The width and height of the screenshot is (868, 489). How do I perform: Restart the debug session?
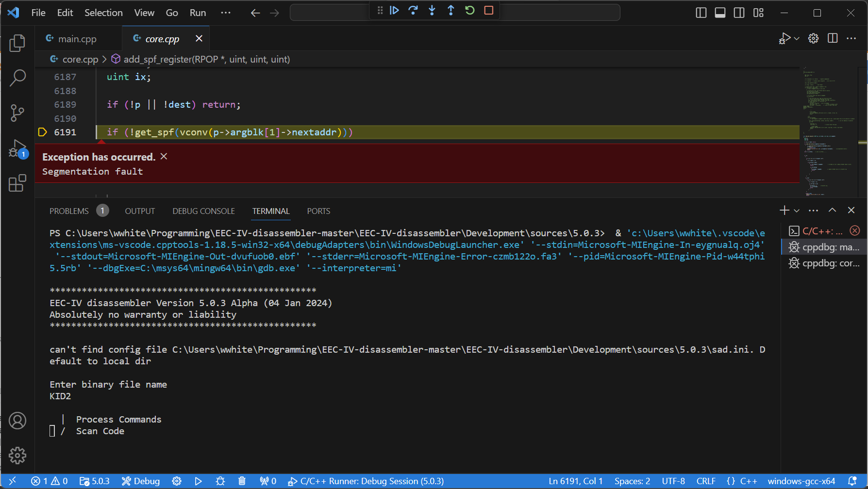click(470, 10)
